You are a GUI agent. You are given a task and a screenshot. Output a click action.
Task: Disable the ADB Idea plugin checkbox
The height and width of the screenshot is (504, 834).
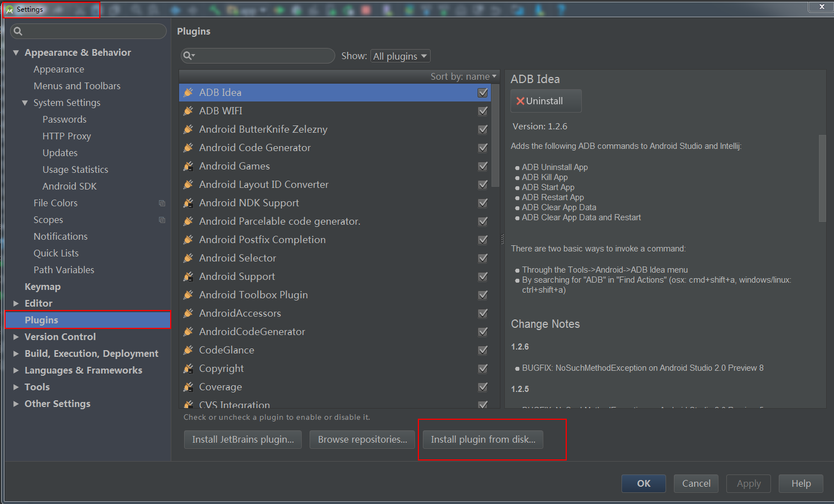(483, 93)
